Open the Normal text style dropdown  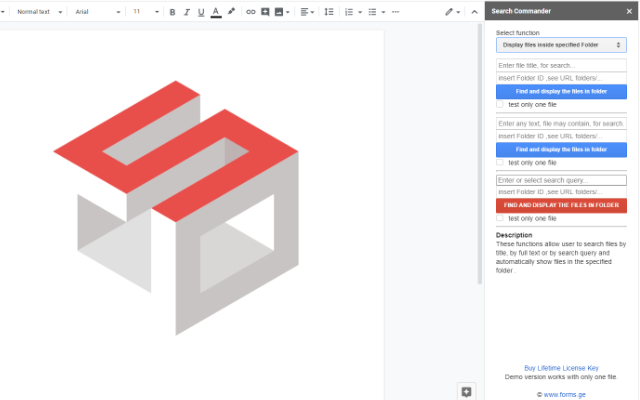40,12
